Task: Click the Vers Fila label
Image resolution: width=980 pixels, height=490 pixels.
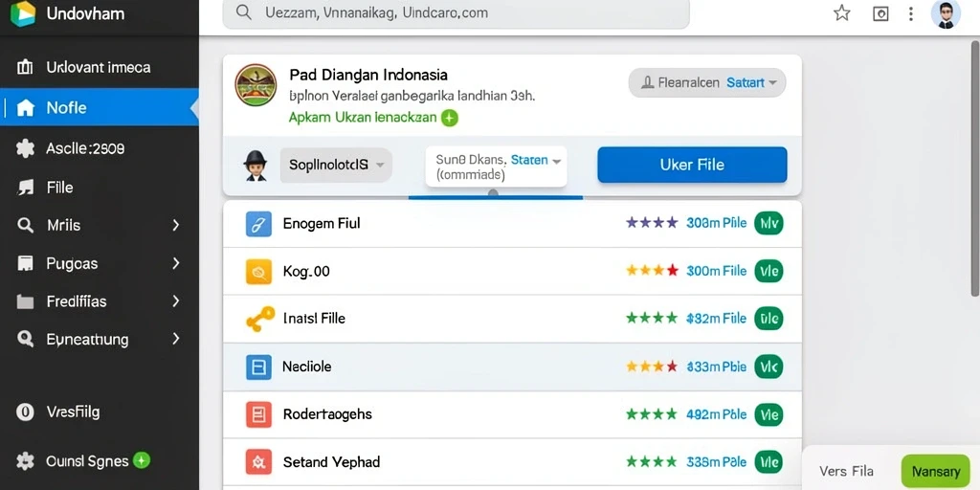Action: [x=846, y=472]
